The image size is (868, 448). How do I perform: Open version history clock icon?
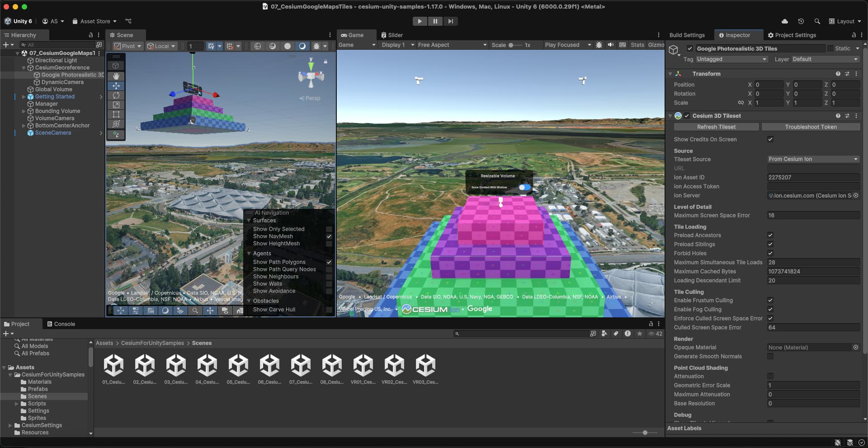[x=801, y=21]
